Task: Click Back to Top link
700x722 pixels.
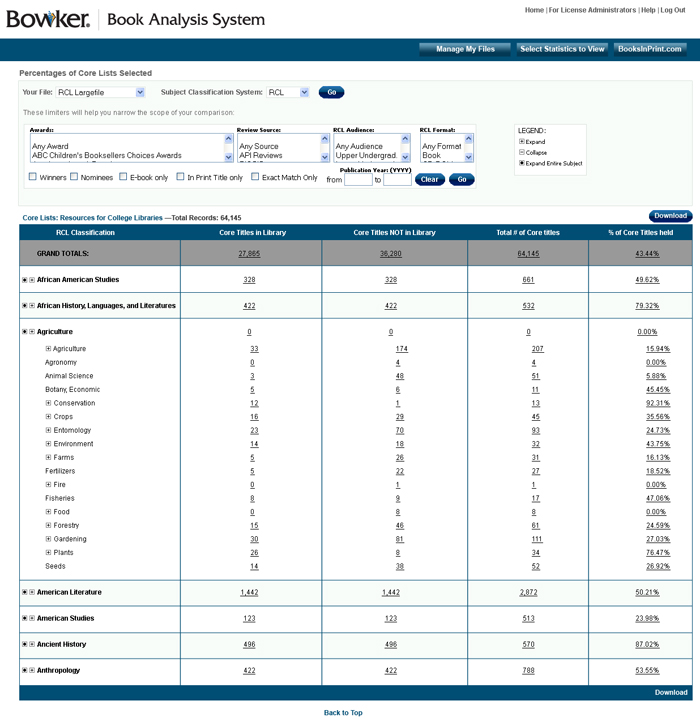Action: (343, 713)
